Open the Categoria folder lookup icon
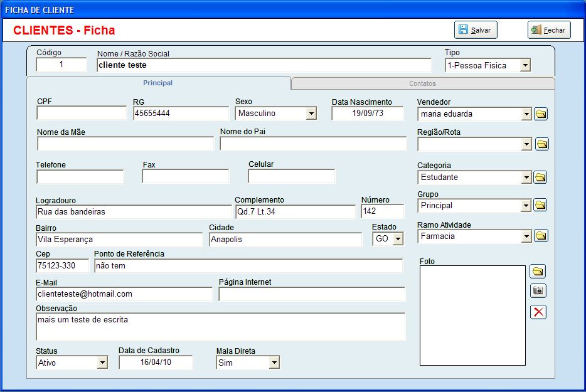 click(x=540, y=177)
